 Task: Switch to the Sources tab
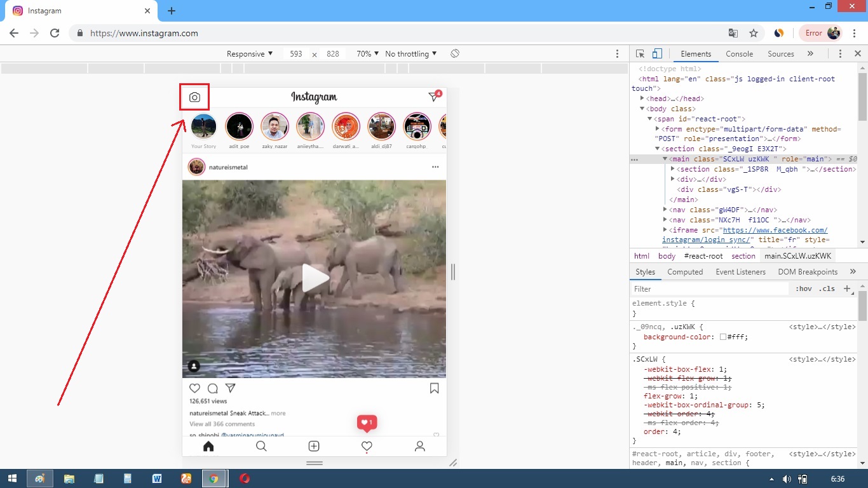coord(781,54)
